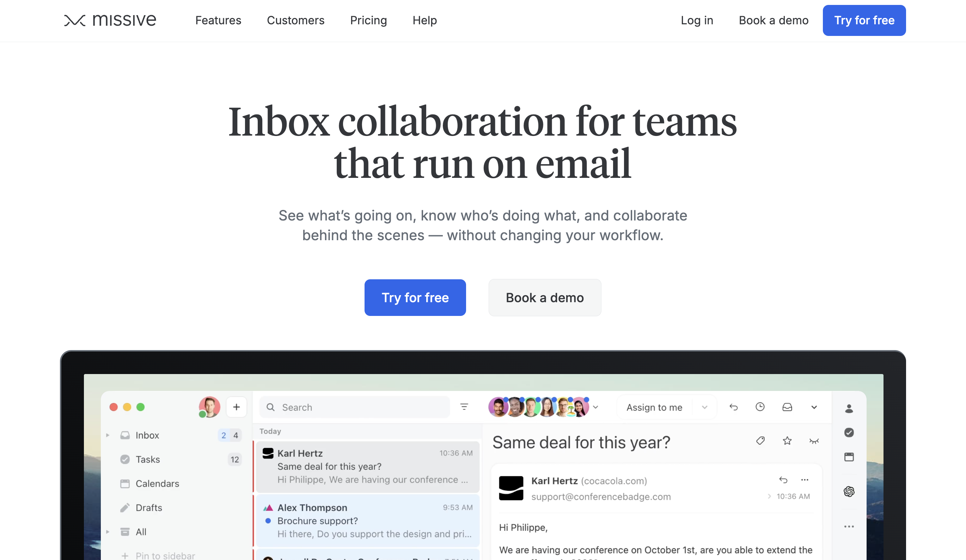The height and width of the screenshot is (560, 966).
Task: Open the OpenAI integration in right sidebar
Action: click(x=849, y=491)
